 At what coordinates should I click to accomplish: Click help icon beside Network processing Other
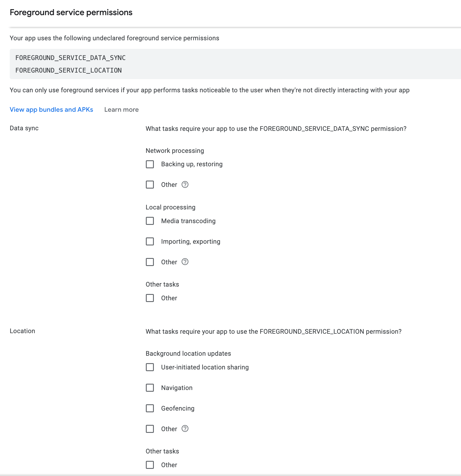click(185, 185)
